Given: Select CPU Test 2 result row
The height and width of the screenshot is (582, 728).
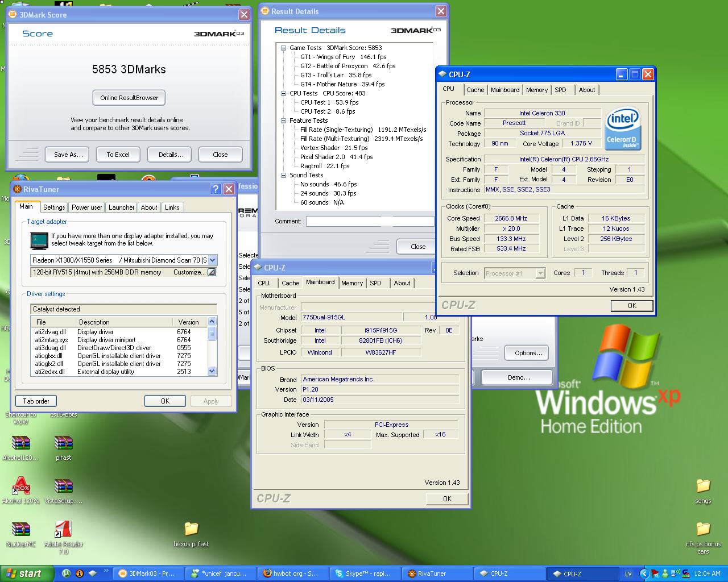Looking at the screenshot, I should tap(328, 111).
